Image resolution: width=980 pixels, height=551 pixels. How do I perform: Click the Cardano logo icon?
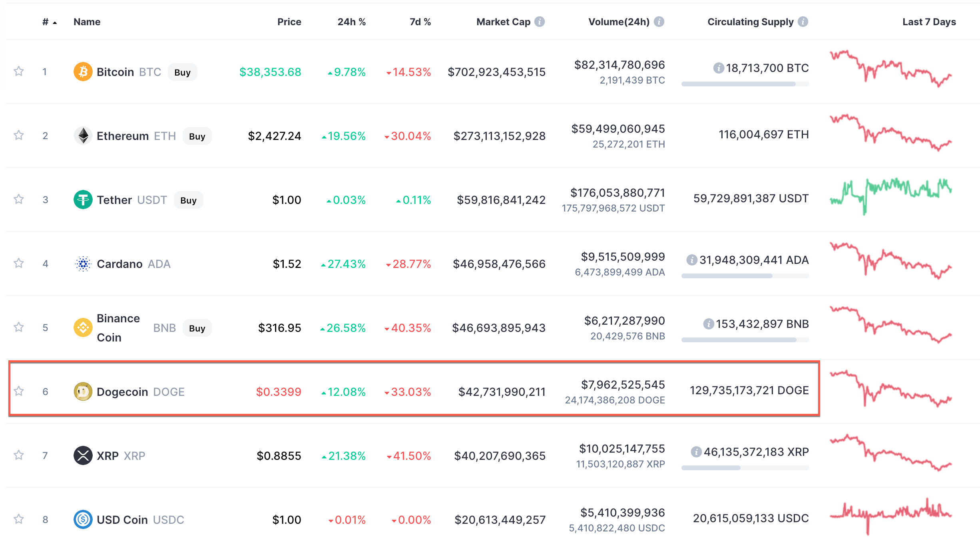(83, 264)
